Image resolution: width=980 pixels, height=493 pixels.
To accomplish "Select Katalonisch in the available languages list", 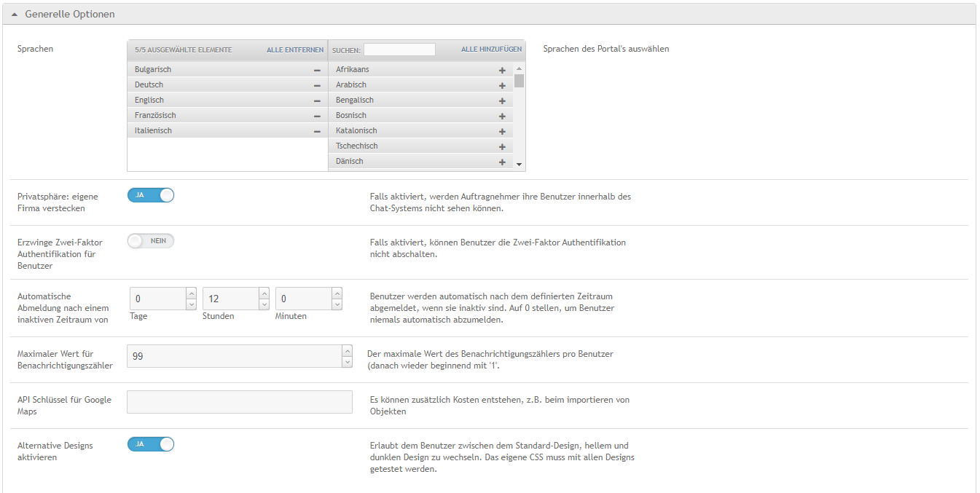I will (x=421, y=131).
